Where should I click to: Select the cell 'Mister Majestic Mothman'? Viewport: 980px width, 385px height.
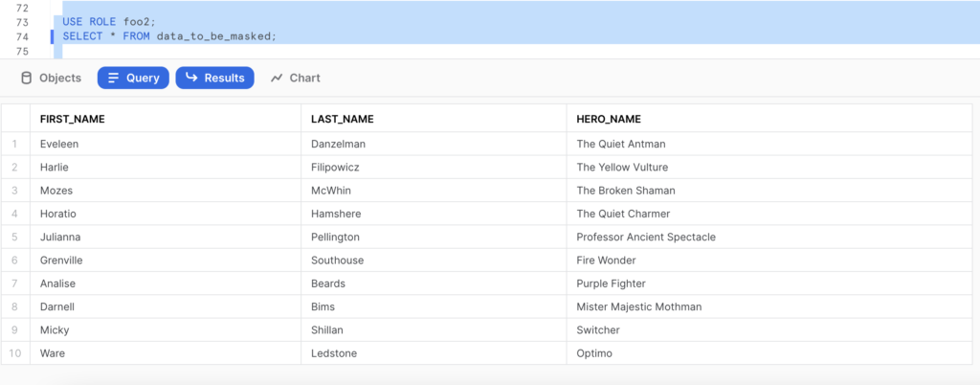(x=769, y=306)
